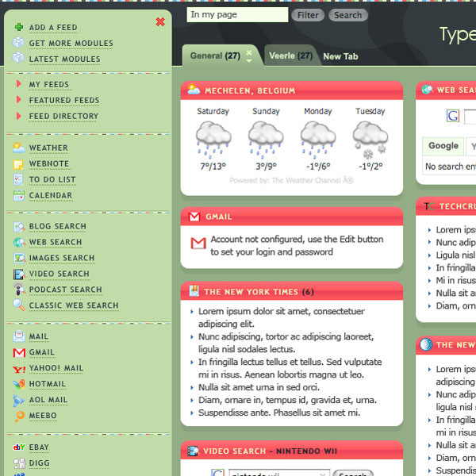Click the AOL Mail icon
The image size is (476, 476).
tap(18, 401)
